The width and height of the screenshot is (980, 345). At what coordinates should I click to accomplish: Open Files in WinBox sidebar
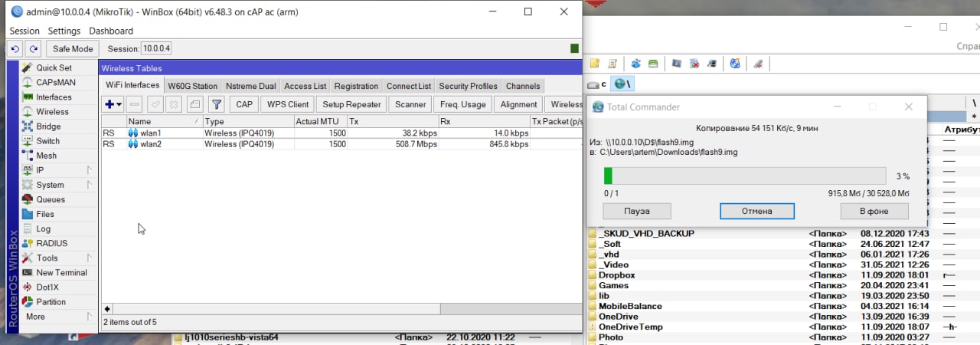(45, 214)
